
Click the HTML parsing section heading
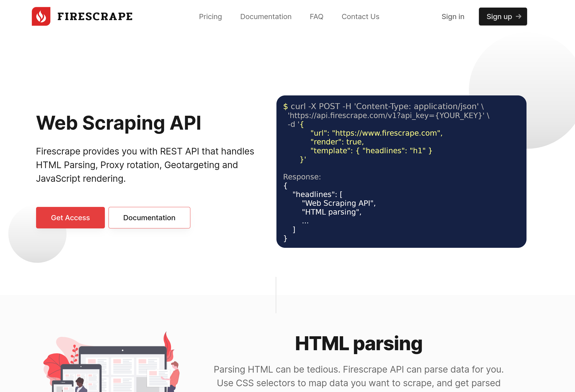tap(358, 344)
